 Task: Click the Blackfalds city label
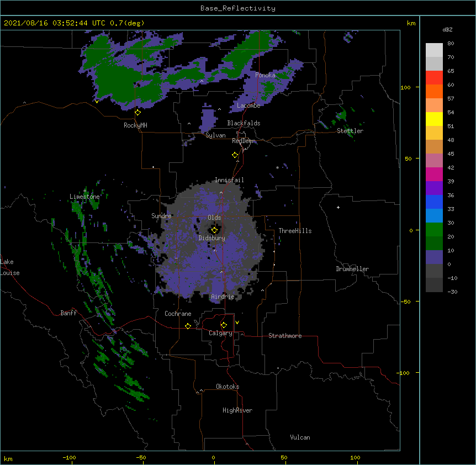tap(244, 123)
